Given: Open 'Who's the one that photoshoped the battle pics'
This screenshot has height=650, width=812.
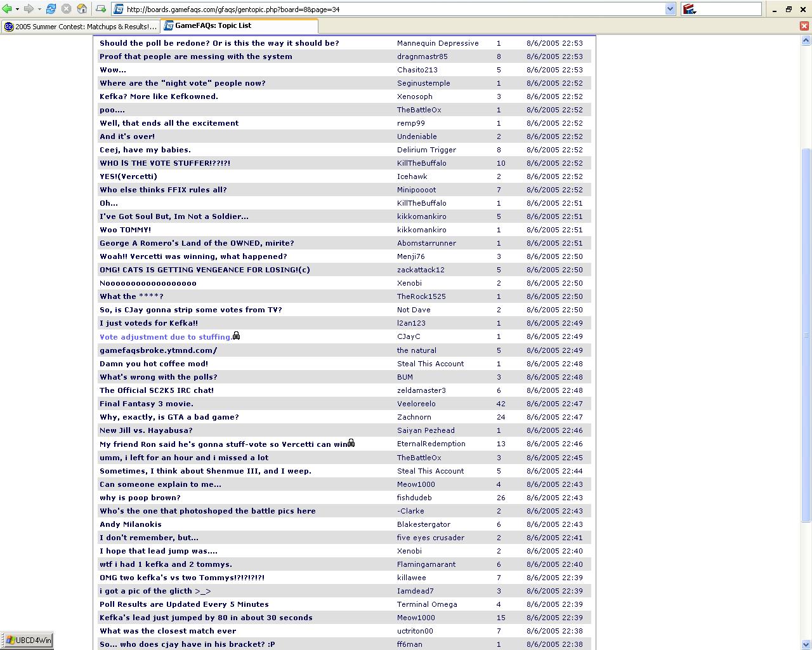Looking at the screenshot, I should pyautogui.click(x=207, y=511).
